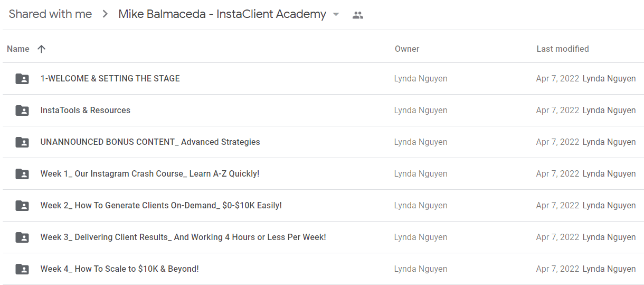Click the shared people icon beside folder title
This screenshot has height=285, width=644.
pos(358,15)
